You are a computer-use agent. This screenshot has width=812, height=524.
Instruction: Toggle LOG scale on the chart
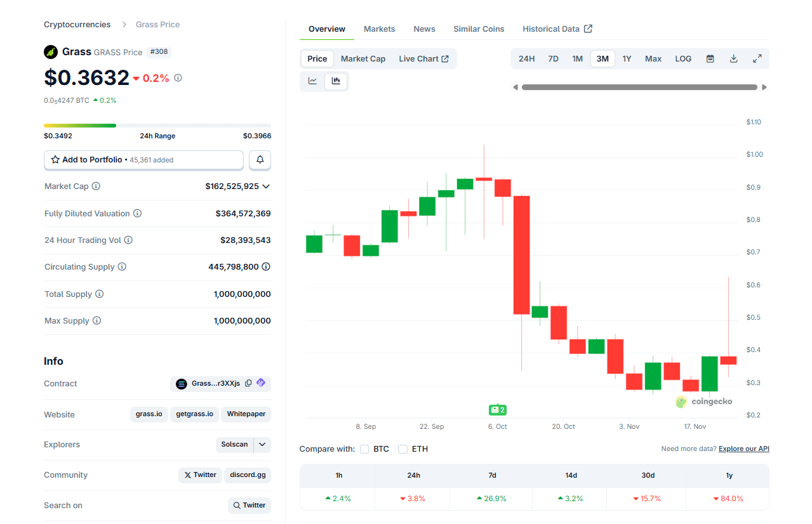pyautogui.click(x=682, y=58)
